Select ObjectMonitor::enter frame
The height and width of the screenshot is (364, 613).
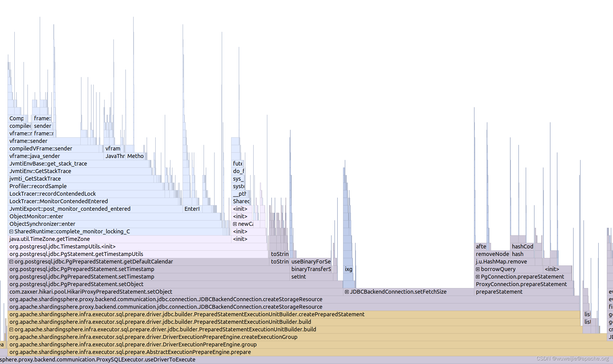point(114,216)
